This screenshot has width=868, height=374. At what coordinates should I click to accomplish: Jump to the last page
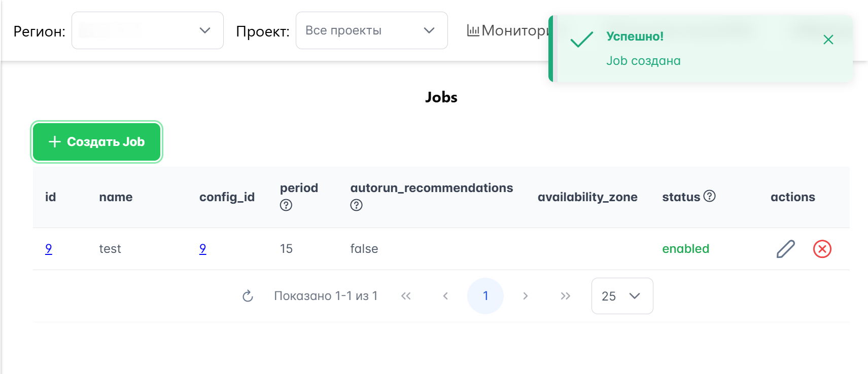point(565,296)
